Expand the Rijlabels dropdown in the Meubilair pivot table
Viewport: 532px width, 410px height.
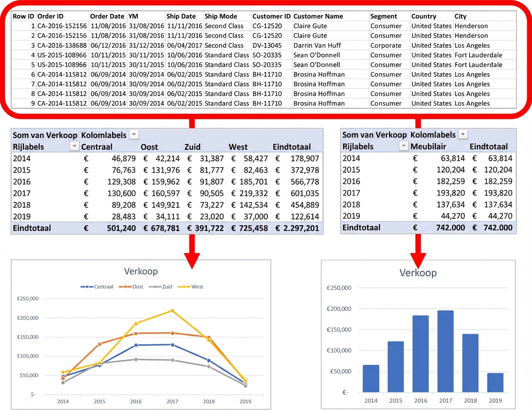click(x=404, y=147)
